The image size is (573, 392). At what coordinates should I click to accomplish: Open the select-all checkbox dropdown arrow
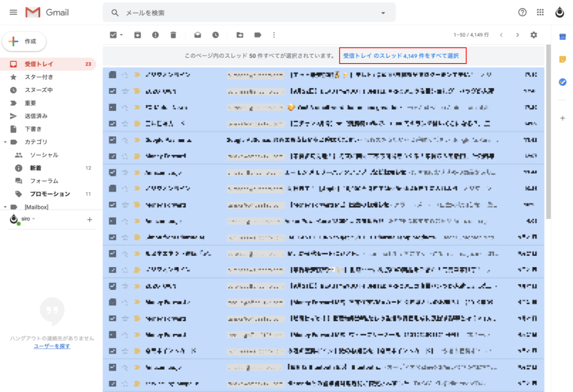pyautogui.click(x=121, y=35)
